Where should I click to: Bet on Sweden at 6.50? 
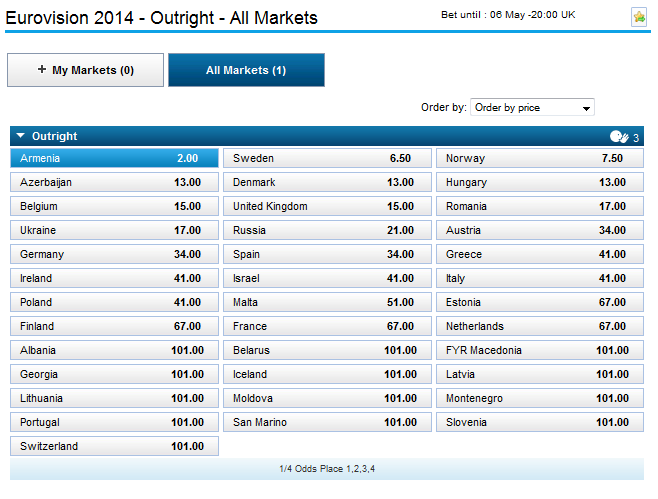[326, 158]
